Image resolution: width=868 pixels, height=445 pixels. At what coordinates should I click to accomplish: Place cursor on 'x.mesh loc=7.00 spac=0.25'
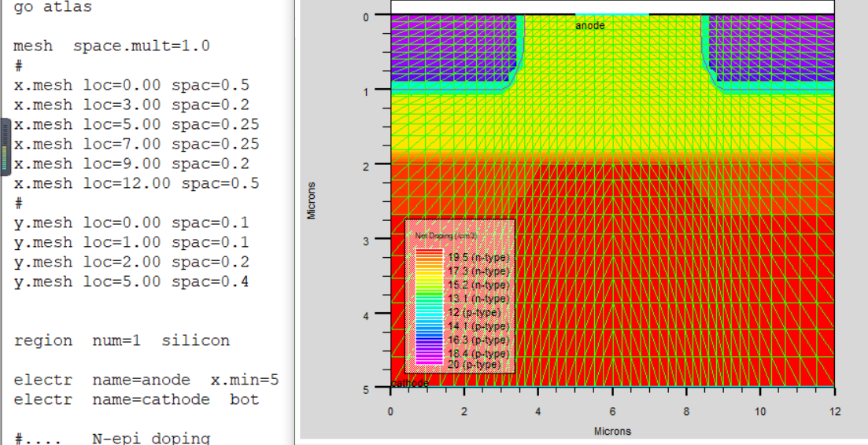click(x=136, y=145)
